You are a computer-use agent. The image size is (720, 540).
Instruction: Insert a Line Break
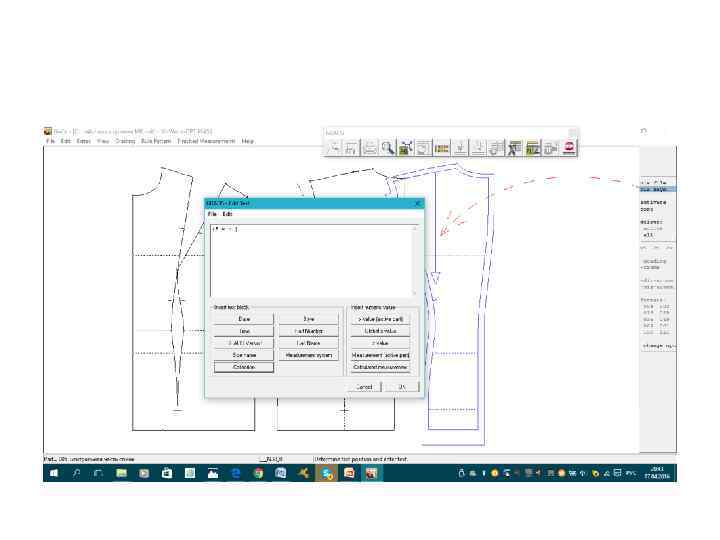(x=309, y=343)
